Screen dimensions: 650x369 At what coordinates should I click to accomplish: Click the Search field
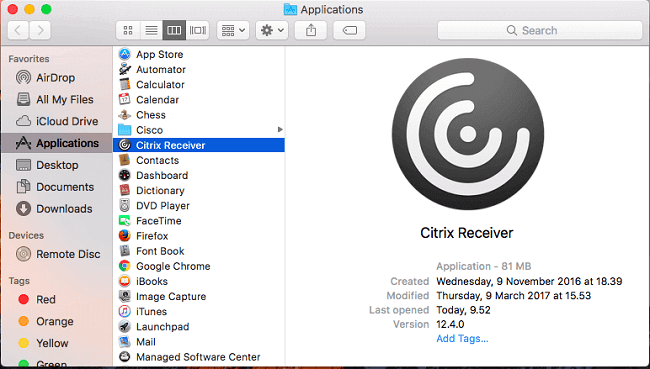[540, 30]
